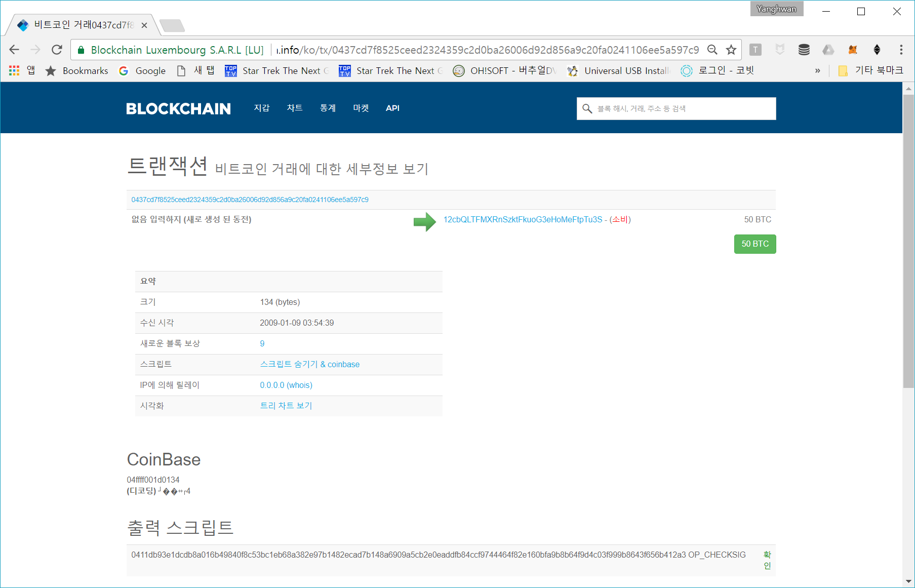Image resolution: width=915 pixels, height=588 pixels.
Task: Open the 새 탭 bookmark
Action: [x=195, y=71]
